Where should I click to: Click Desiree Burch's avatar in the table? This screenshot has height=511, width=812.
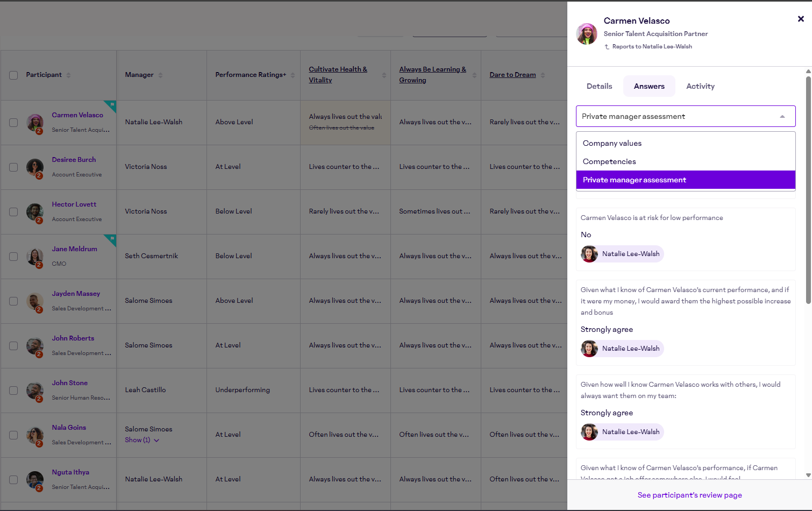[x=35, y=167]
